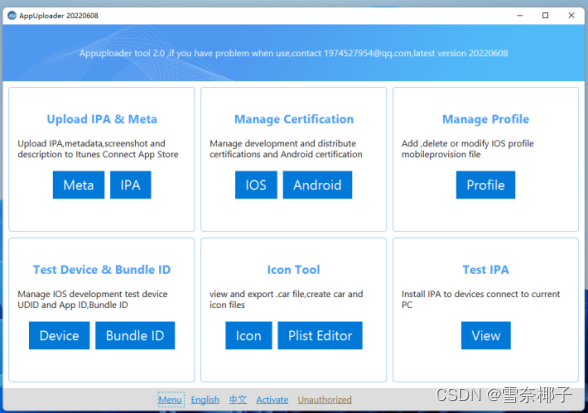Click the Unauthorized status link
This screenshot has height=413, width=588.
(x=325, y=400)
